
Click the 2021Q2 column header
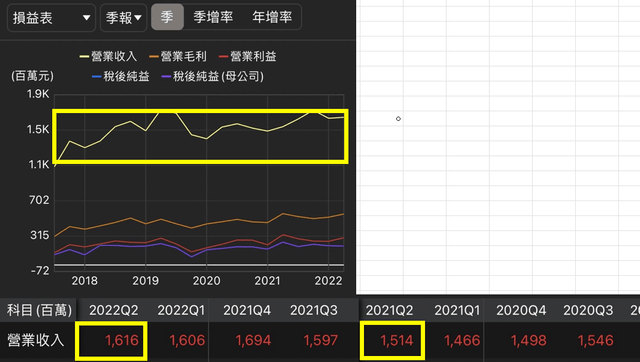(389, 311)
